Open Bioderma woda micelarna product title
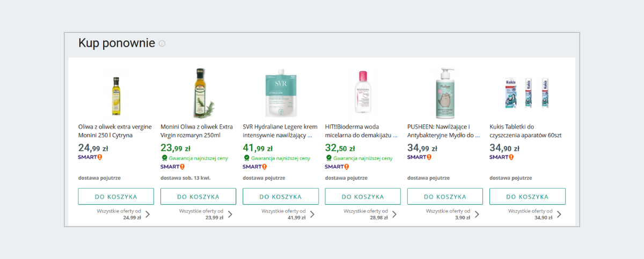This screenshot has width=644, height=259. click(361, 131)
